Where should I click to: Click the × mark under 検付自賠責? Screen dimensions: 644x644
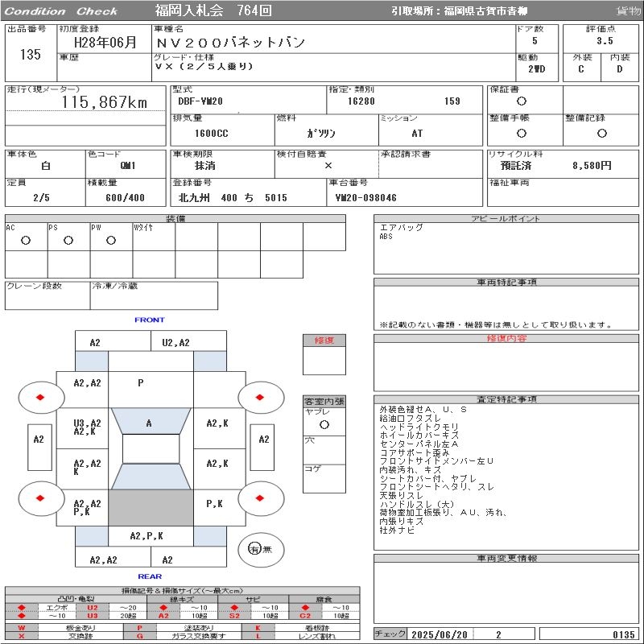[328, 166]
